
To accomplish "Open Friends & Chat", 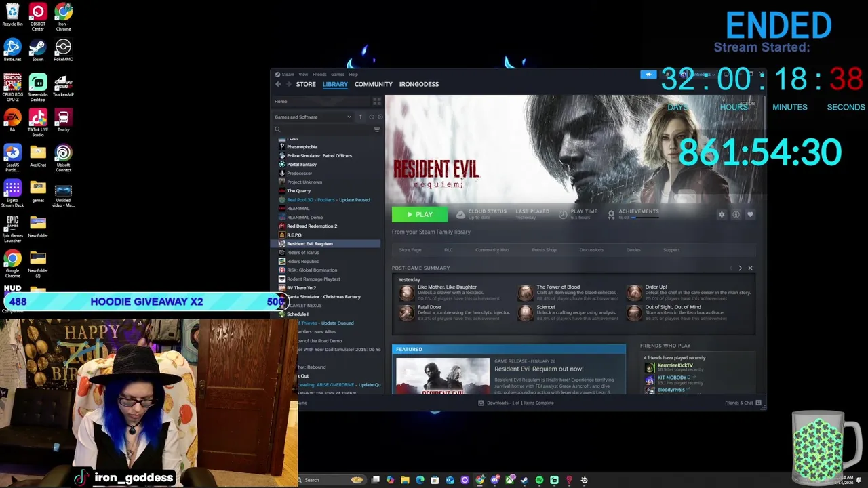I will pyautogui.click(x=743, y=403).
